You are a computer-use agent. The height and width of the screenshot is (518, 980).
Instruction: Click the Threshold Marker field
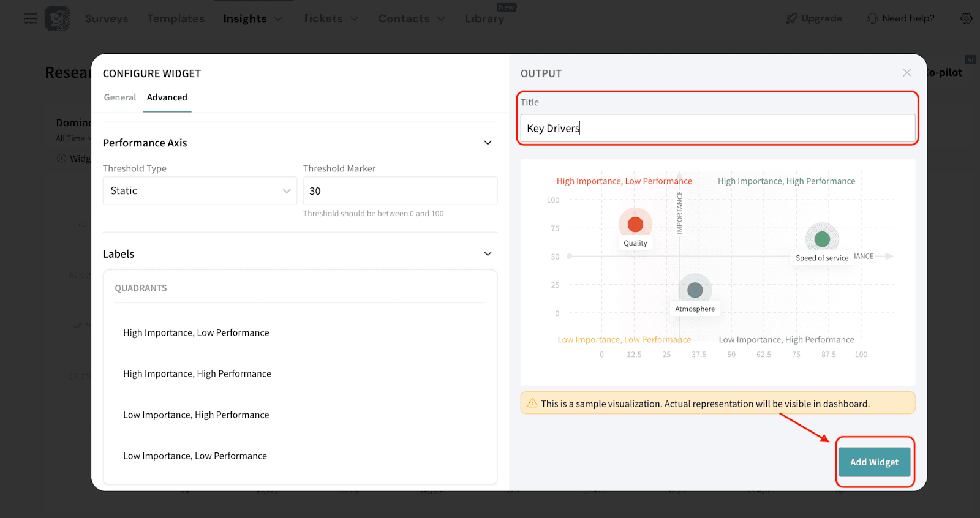pyautogui.click(x=400, y=191)
